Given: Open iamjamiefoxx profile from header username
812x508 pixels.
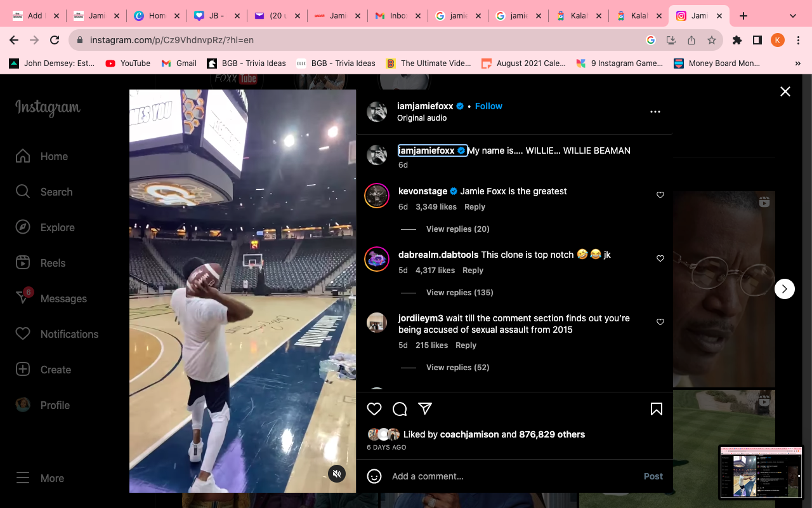Looking at the screenshot, I should click(425, 106).
